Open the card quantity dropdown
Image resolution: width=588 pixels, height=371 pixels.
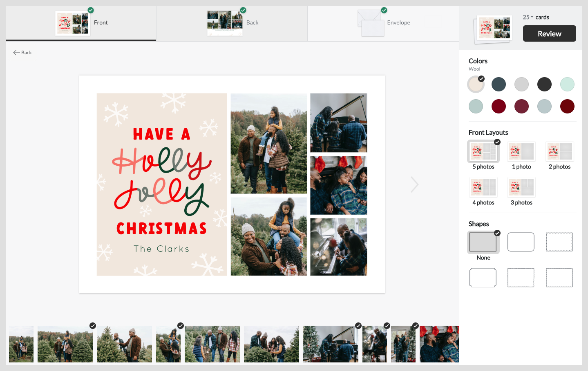(528, 17)
